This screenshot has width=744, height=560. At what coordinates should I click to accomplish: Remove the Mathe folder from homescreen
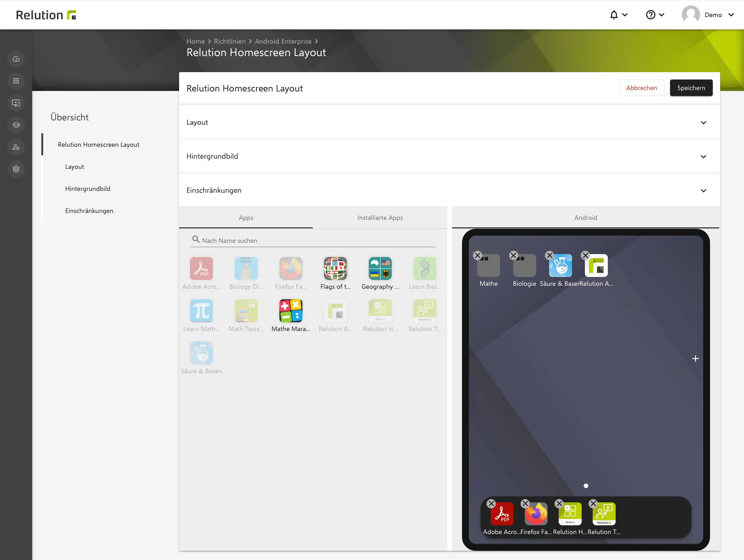pos(477,255)
